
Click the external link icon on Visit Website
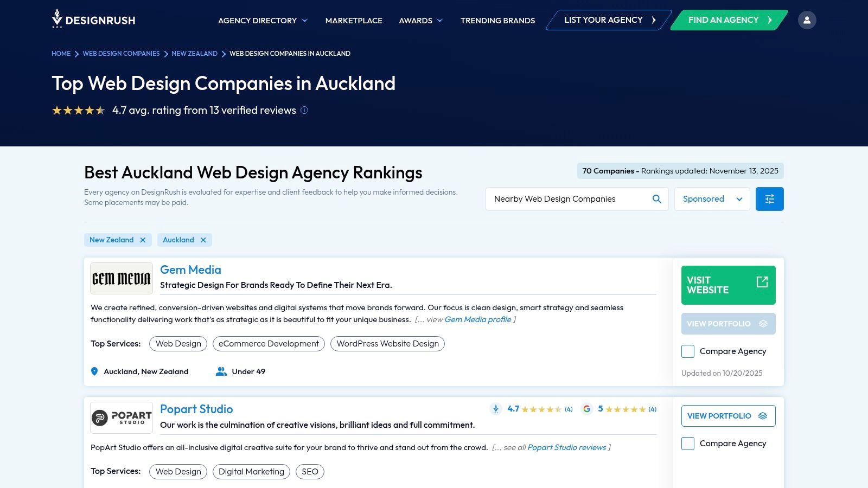pyautogui.click(x=762, y=282)
